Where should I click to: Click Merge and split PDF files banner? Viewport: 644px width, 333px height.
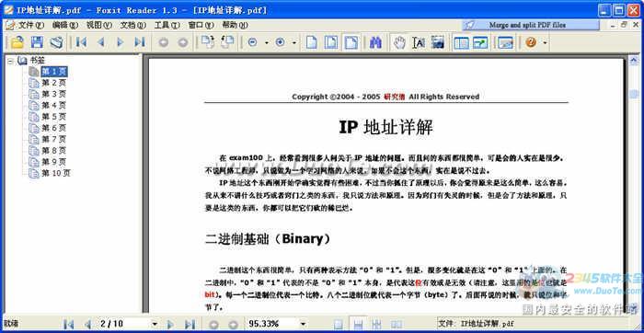[x=530, y=25]
